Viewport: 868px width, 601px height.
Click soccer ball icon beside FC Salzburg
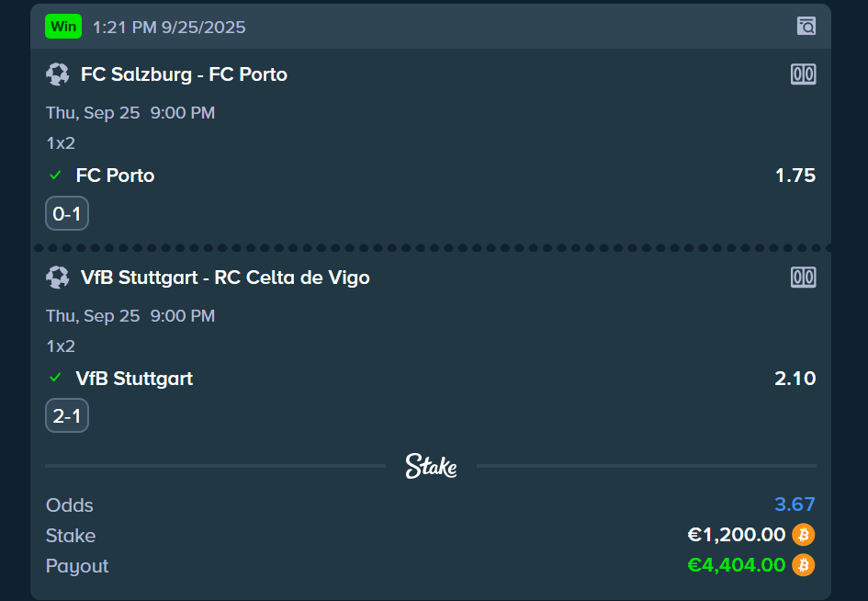pyautogui.click(x=58, y=74)
